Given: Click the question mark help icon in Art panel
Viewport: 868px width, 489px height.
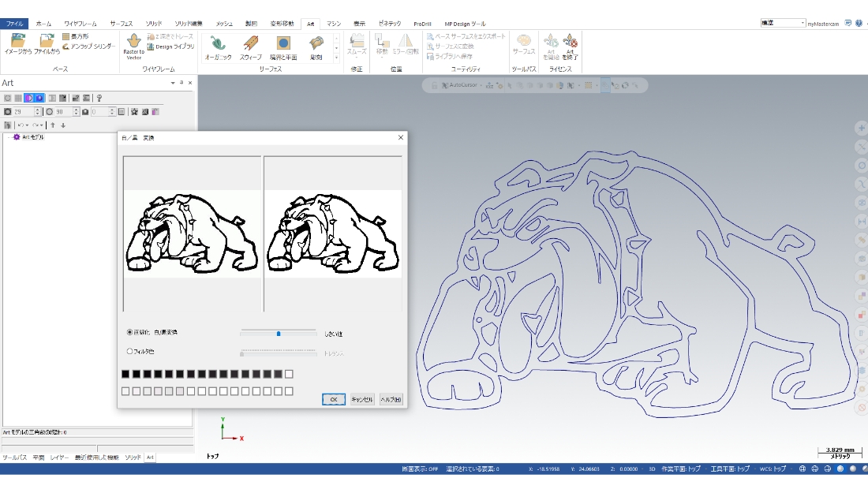Looking at the screenshot, I should [99, 98].
